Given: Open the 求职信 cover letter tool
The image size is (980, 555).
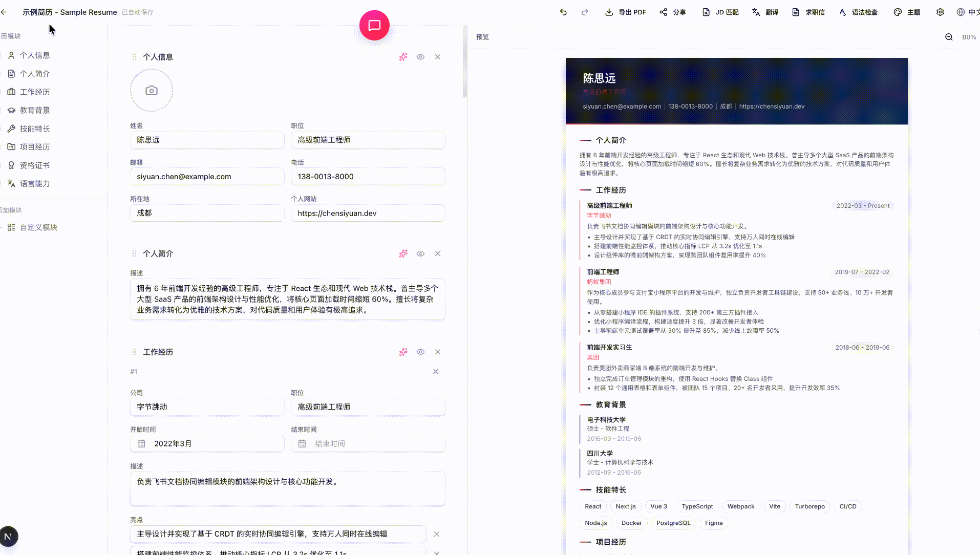Looking at the screenshot, I should point(808,12).
